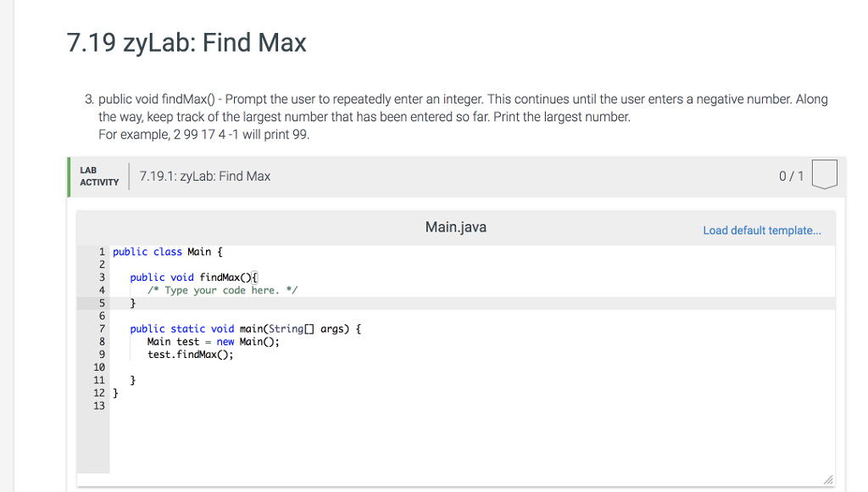Open the Load default template link
Screen dimensions: 868x492
(x=761, y=230)
